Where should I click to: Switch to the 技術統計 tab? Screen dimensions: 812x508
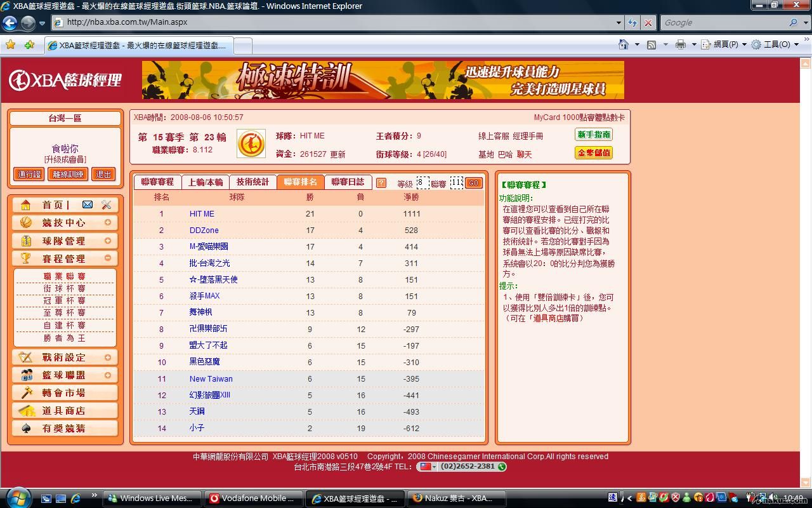coord(252,182)
